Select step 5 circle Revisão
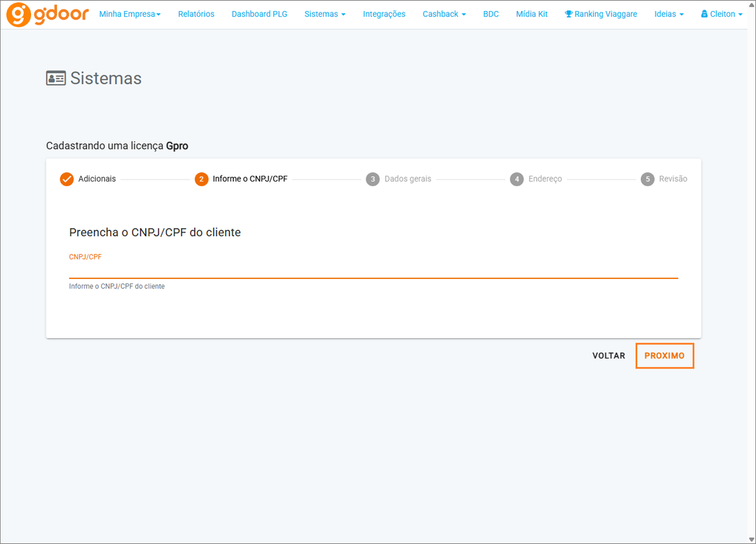 (x=647, y=179)
